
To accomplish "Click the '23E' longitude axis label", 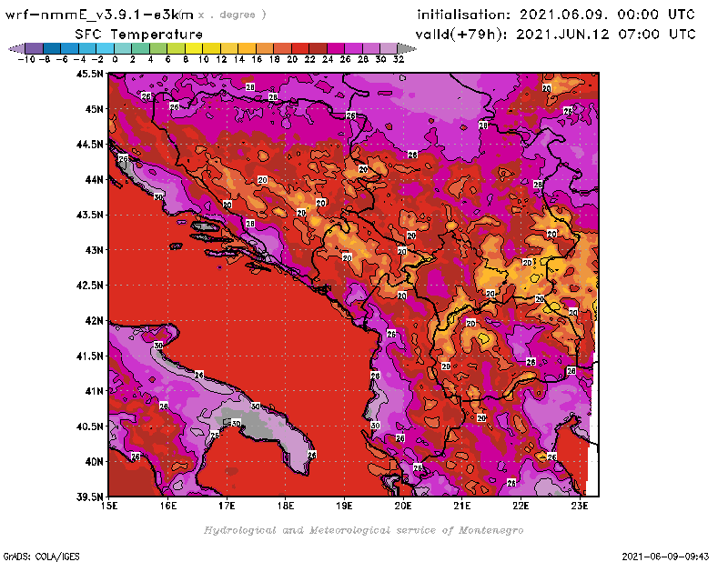I will pos(580,506).
